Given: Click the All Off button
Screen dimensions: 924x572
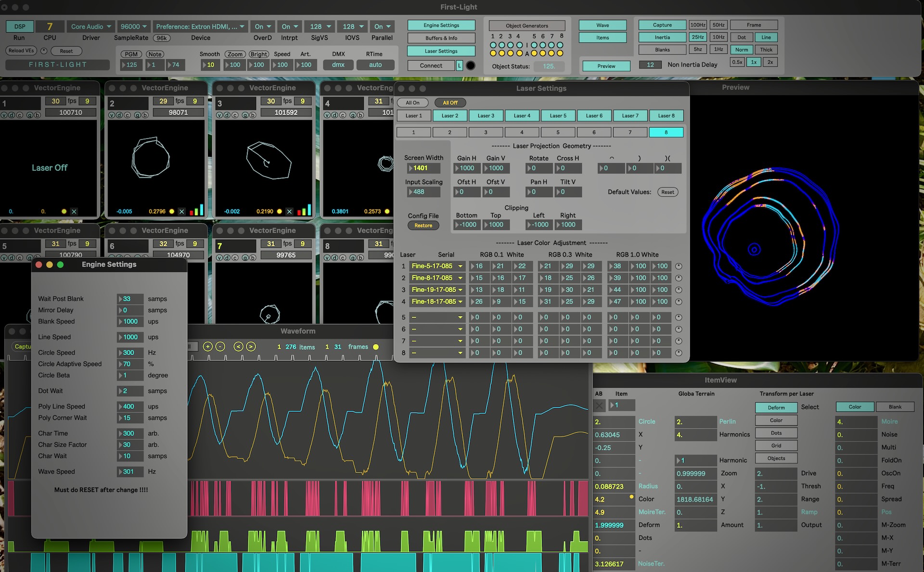Looking at the screenshot, I should tap(450, 102).
